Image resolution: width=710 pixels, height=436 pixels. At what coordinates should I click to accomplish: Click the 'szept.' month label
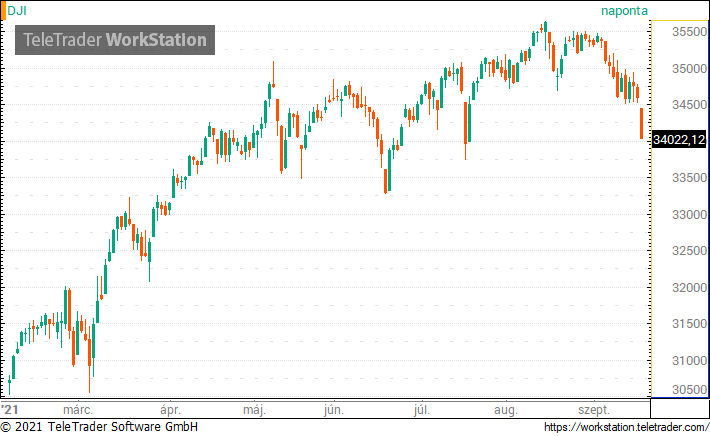(x=594, y=410)
